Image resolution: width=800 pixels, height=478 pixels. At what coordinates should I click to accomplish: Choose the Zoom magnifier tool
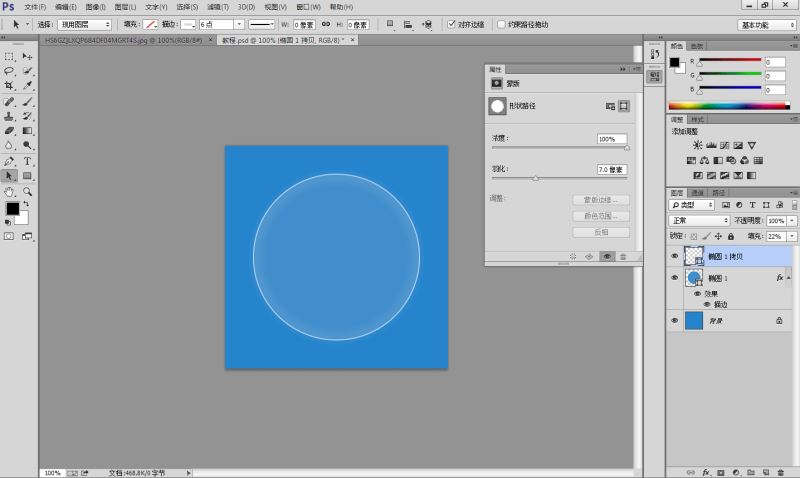coord(28,190)
